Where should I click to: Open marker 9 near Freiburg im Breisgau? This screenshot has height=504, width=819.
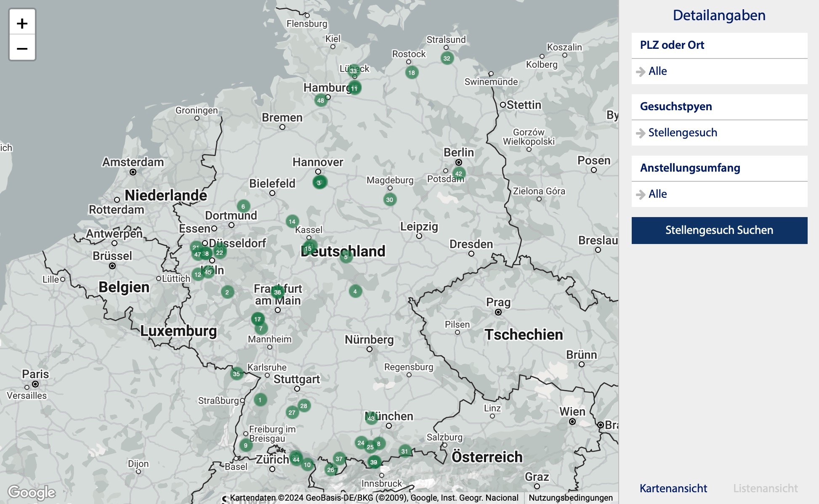point(246,445)
